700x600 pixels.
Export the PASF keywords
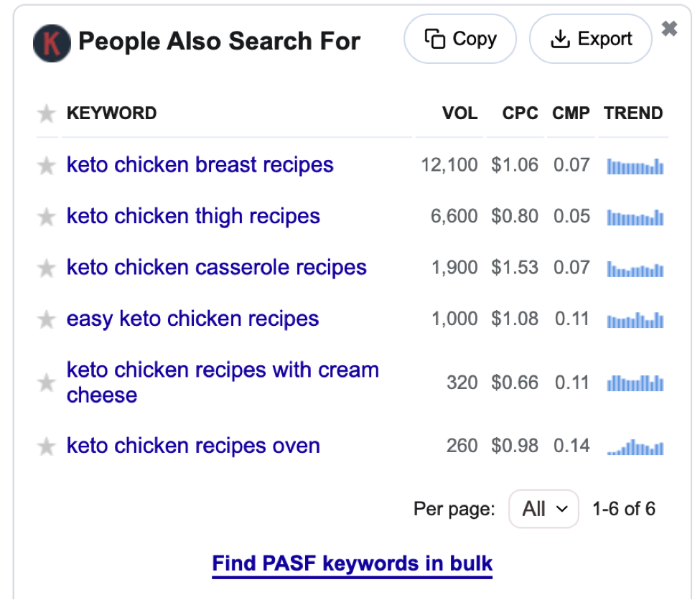[591, 39]
